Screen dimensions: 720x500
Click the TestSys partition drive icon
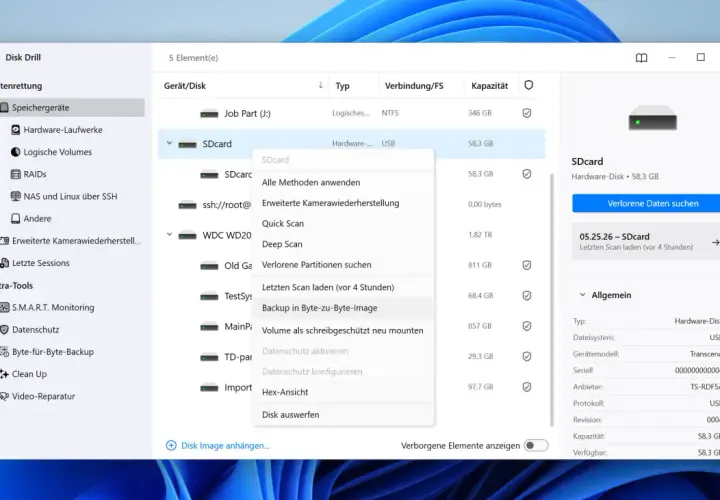(x=209, y=297)
